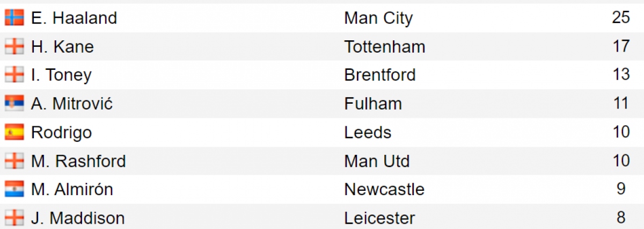Image resolution: width=644 pixels, height=229 pixels.
Task: Open E. Haaland's player profile
Action: (74, 18)
